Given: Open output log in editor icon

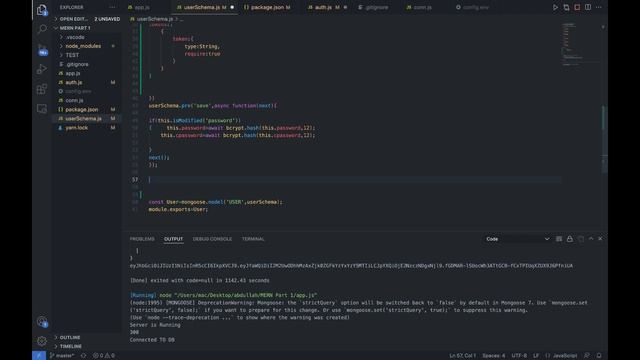Looking at the screenshot, I should [581, 239].
